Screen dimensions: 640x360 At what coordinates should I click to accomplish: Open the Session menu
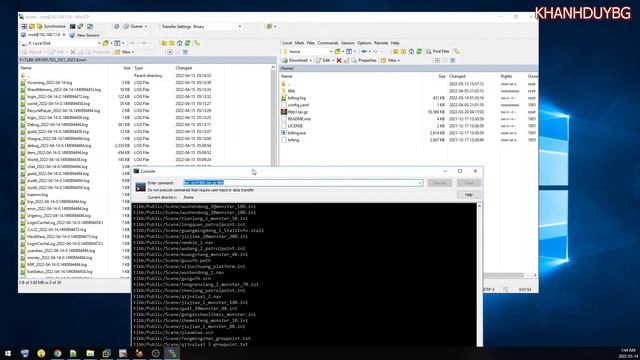pos(348,43)
